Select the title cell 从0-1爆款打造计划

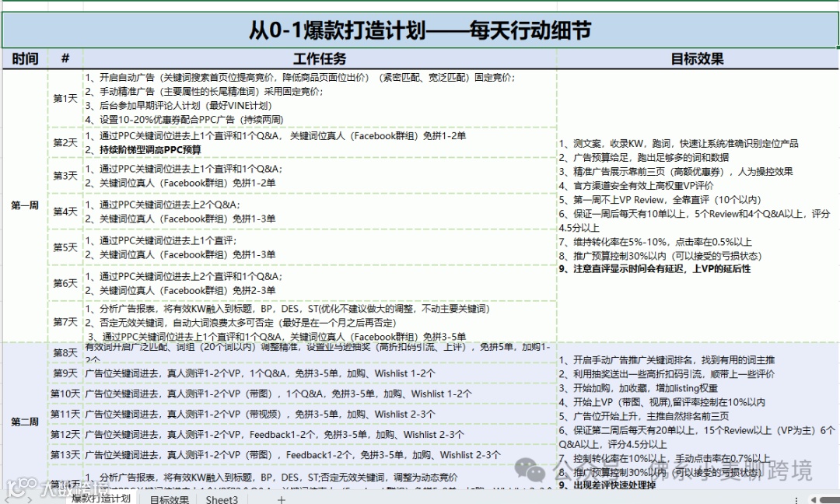click(420, 30)
